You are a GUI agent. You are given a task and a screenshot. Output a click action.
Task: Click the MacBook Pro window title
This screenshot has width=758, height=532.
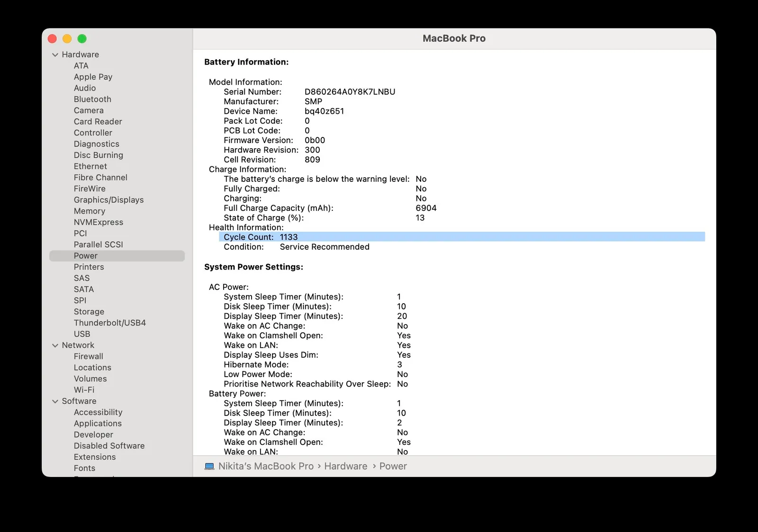454,39
